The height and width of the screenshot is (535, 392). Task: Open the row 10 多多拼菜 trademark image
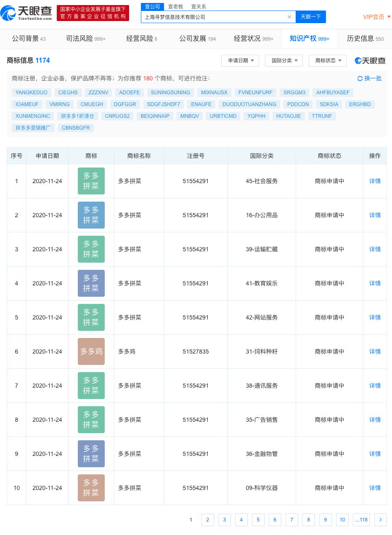tap(91, 488)
